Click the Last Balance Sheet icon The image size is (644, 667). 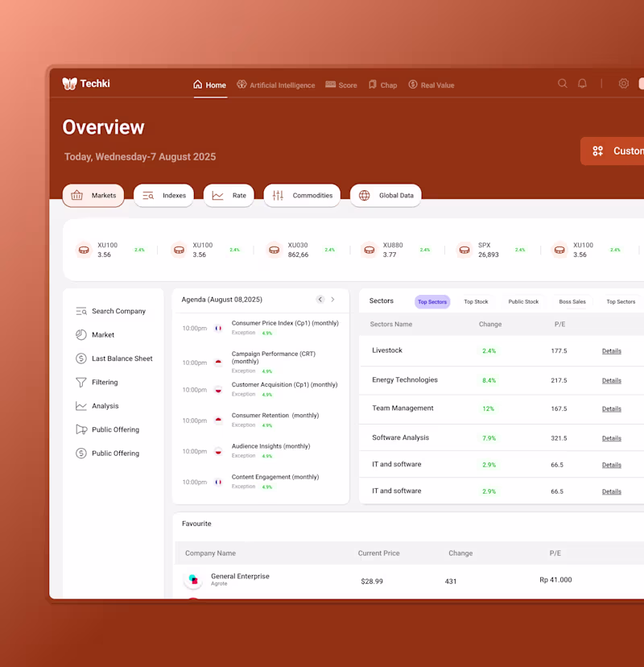tap(80, 358)
